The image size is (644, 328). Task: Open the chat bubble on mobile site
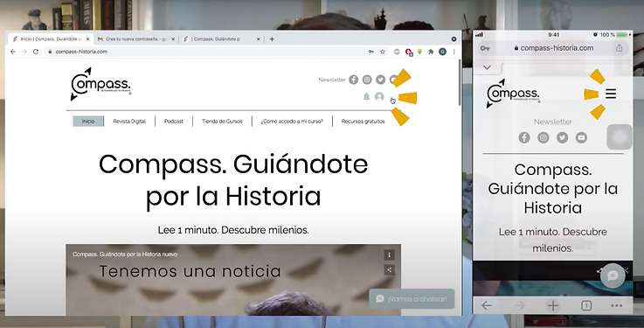tap(613, 276)
